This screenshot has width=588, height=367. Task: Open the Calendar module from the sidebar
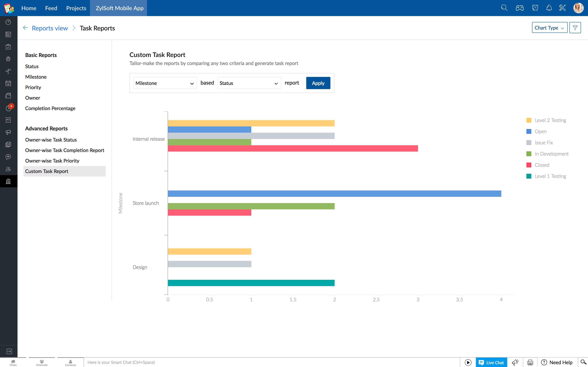click(x=8, y=83)
